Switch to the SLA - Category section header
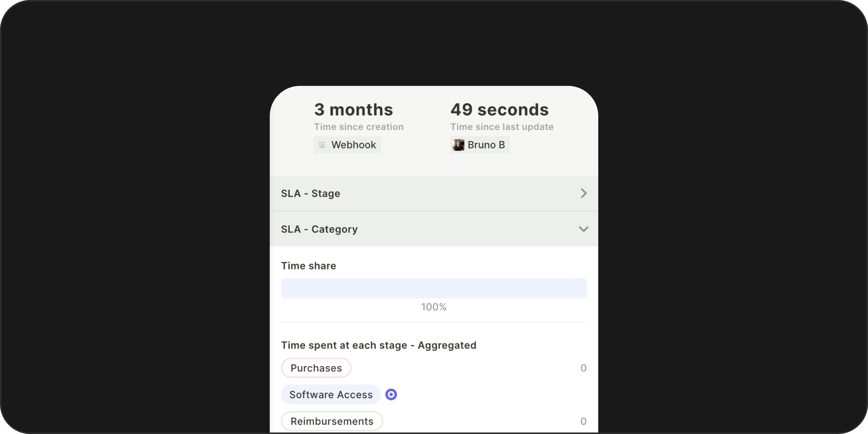 click(319, 229)
